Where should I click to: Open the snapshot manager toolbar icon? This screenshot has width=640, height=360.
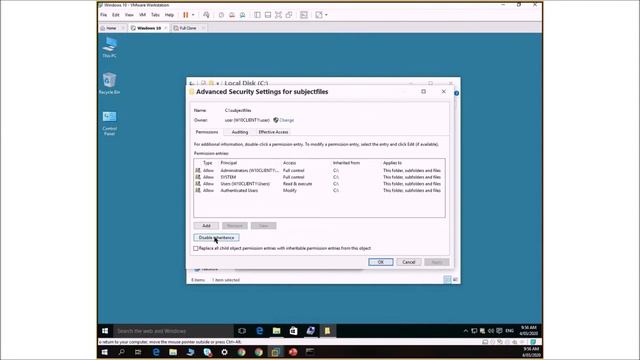(x=242, y=15)
